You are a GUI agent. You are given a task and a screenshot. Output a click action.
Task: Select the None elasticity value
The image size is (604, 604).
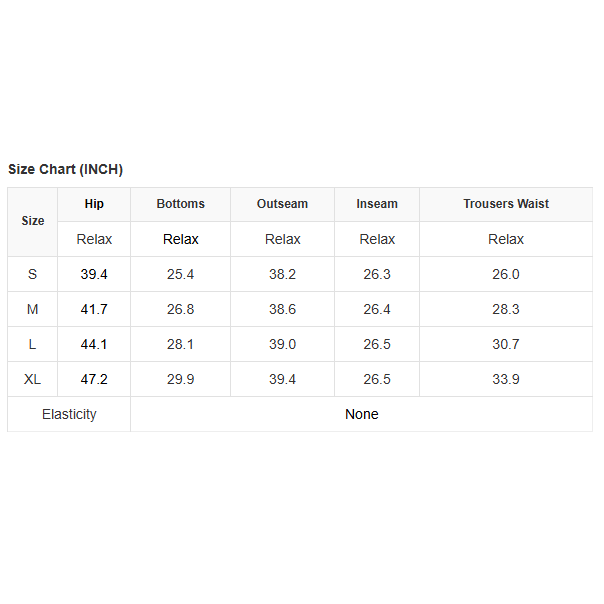click(x=361, y=414)
